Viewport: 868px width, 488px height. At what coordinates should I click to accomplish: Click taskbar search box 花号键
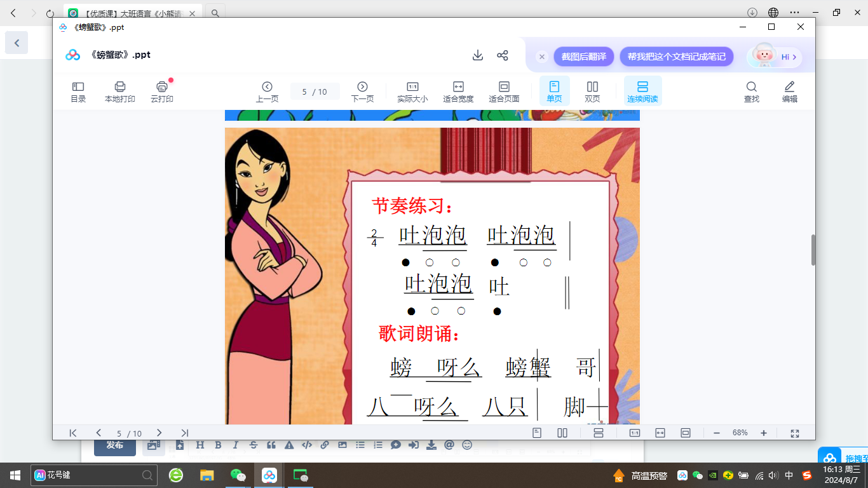[94, 475]
